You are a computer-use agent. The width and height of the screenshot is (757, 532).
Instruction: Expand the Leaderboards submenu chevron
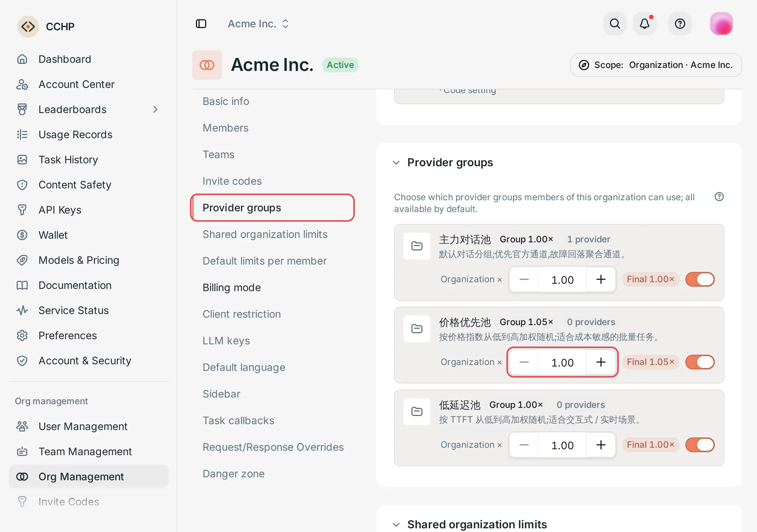coord(155,109)
